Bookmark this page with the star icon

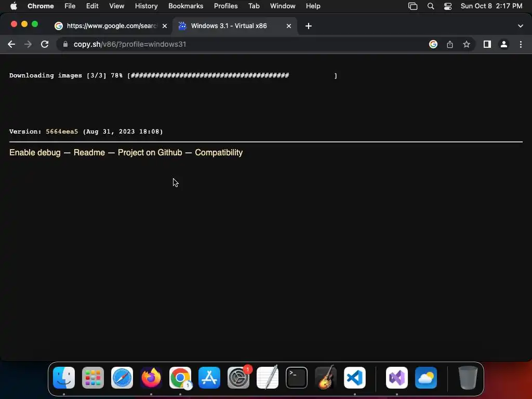466,44
